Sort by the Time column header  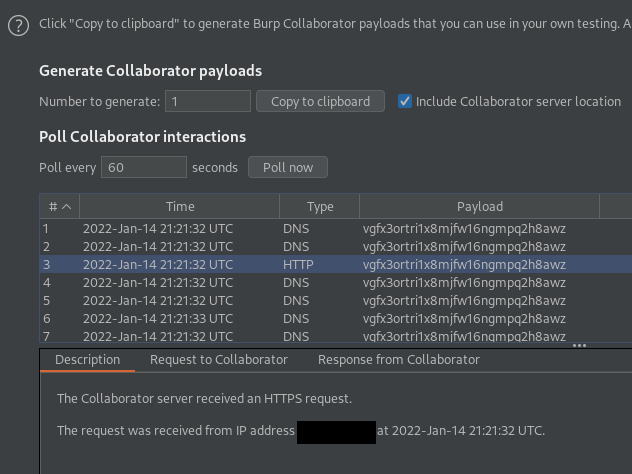[x=180, y=207]
